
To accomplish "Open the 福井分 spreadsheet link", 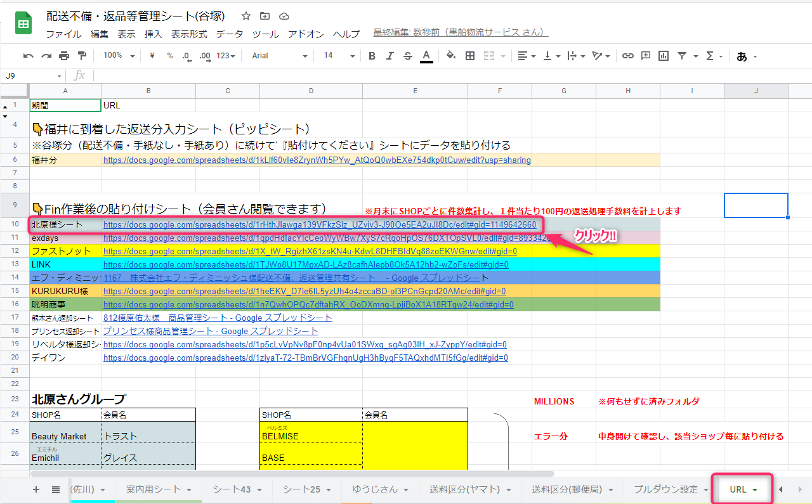I will [x=317, y=160].
